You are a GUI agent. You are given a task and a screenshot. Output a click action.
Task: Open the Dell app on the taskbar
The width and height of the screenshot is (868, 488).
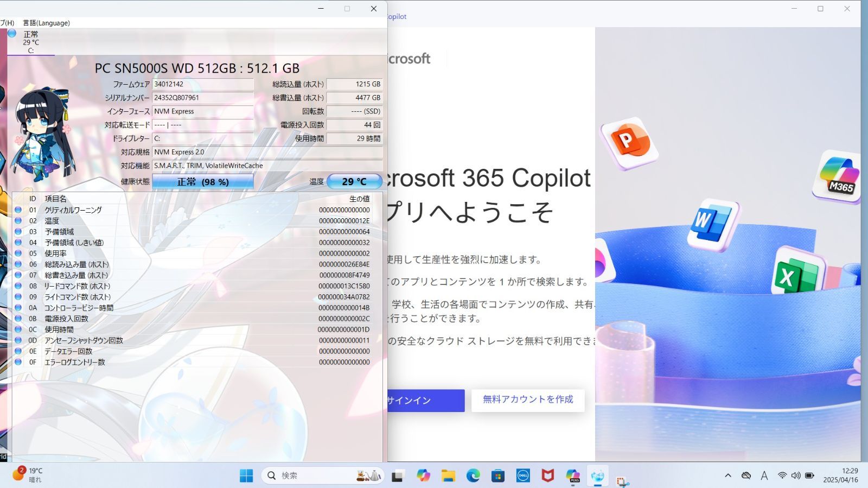(x=523, y=476)
